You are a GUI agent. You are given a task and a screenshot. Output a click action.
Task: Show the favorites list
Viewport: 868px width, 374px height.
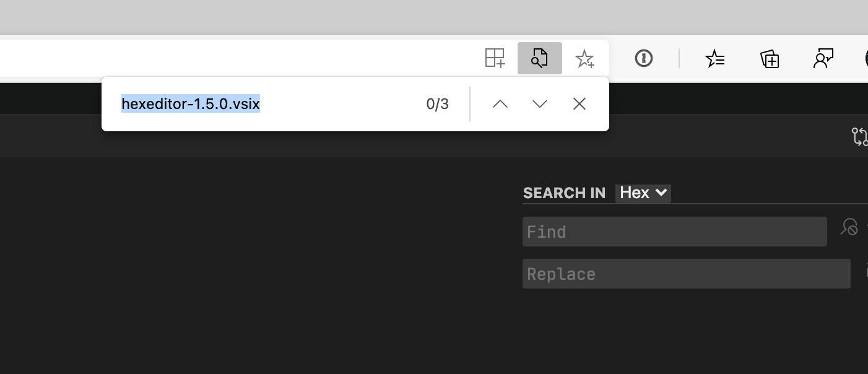(715, 58)
